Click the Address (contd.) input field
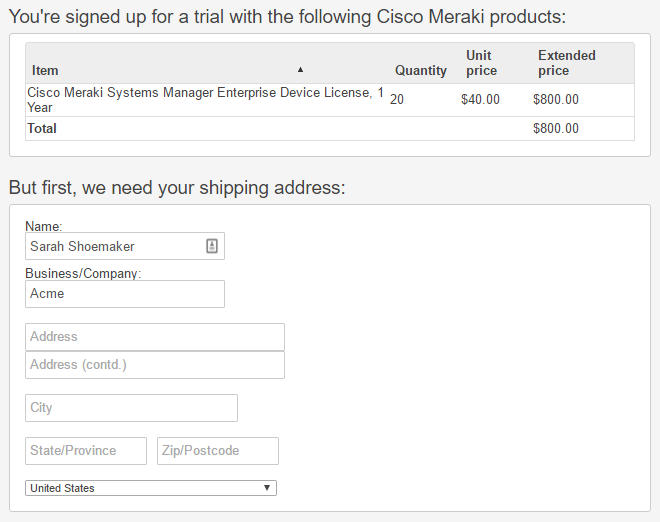Viewport: 660px width, 522px height. pyautogui.click(x=154, y=365)
